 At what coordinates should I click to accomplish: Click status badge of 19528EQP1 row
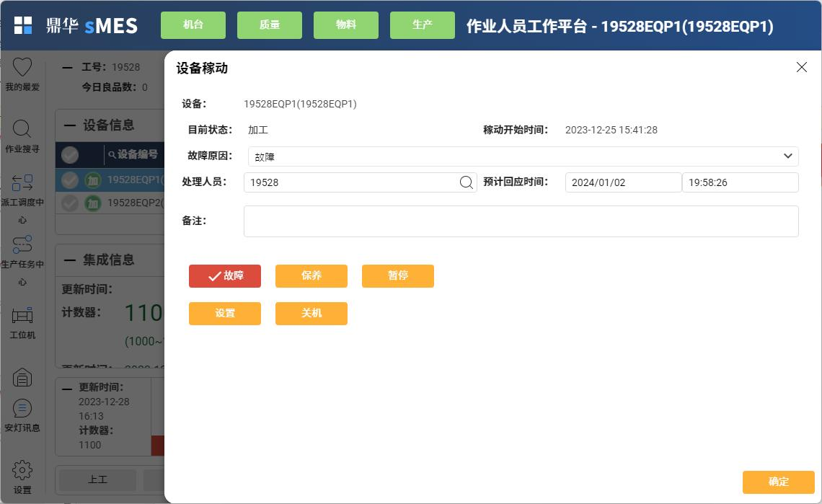point(93,180)
